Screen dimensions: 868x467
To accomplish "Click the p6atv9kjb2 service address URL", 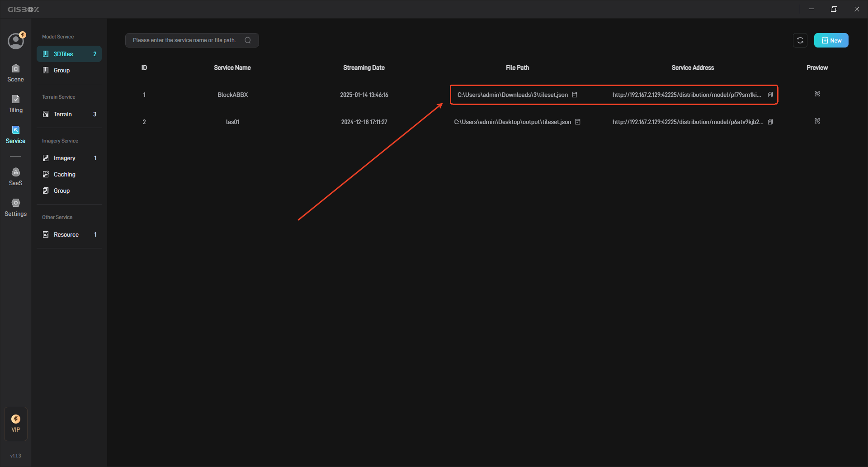I will 688,122.
